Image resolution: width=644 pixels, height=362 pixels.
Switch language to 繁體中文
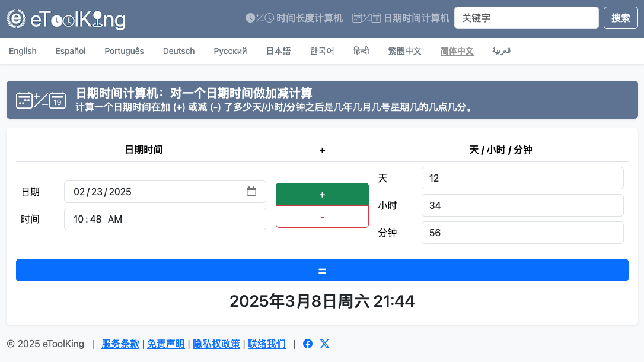[x=404, y=51]
